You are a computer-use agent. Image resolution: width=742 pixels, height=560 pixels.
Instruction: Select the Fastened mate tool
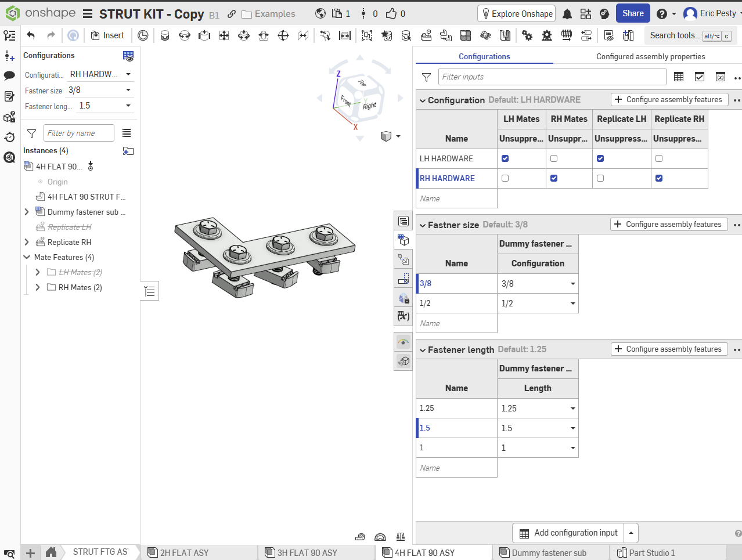(165, 35)
